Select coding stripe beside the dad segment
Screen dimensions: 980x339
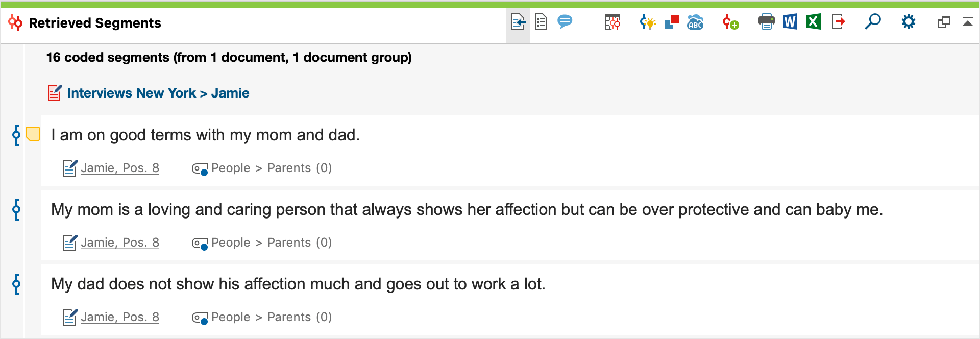pos(16,284)
